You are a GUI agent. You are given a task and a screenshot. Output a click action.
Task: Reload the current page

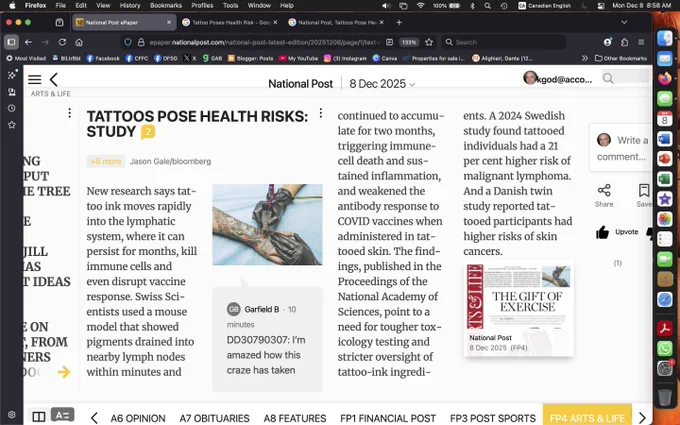coord(62,42)
